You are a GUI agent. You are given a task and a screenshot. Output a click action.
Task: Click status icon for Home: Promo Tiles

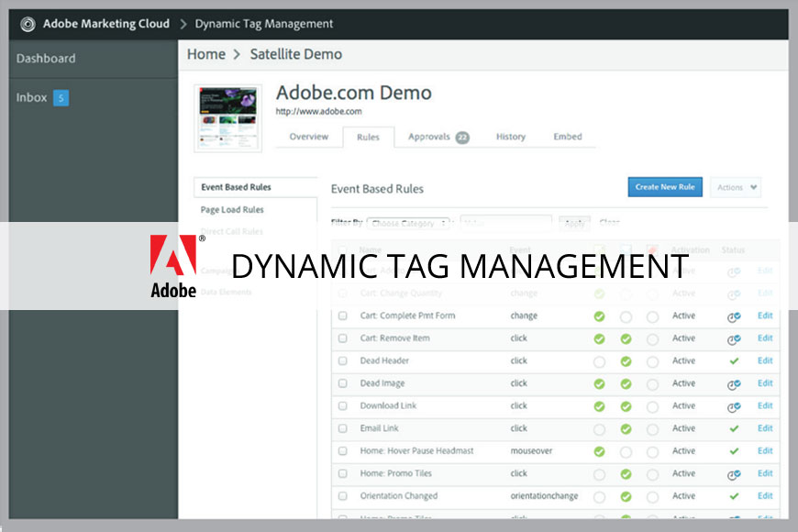coord(734,474)
